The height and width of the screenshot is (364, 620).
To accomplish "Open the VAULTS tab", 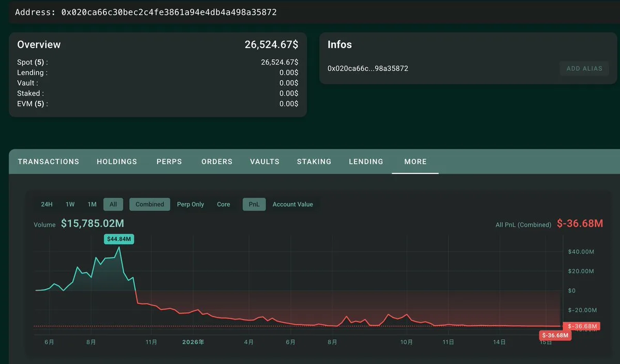I will pyautogui.click(x=265, y=162).
